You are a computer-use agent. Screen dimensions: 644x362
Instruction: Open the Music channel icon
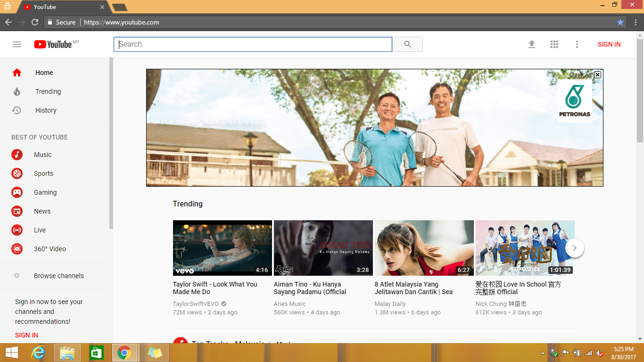(17, 155)
